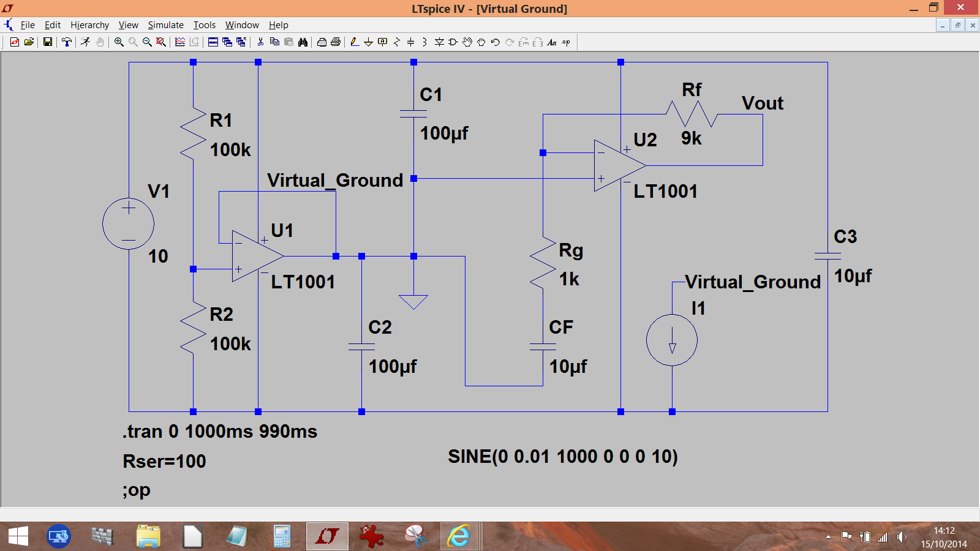
Task: Place a resistor component
Action: (396, 42)
